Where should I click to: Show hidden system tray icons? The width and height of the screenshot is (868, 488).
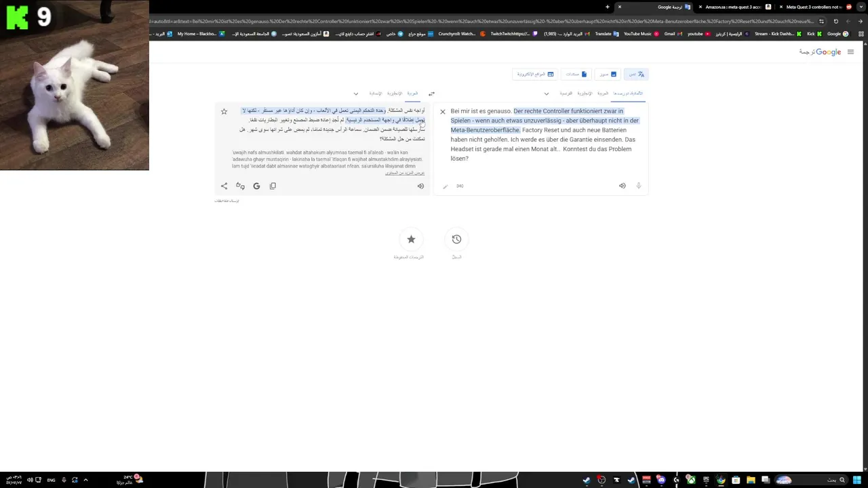coord(85,480)
